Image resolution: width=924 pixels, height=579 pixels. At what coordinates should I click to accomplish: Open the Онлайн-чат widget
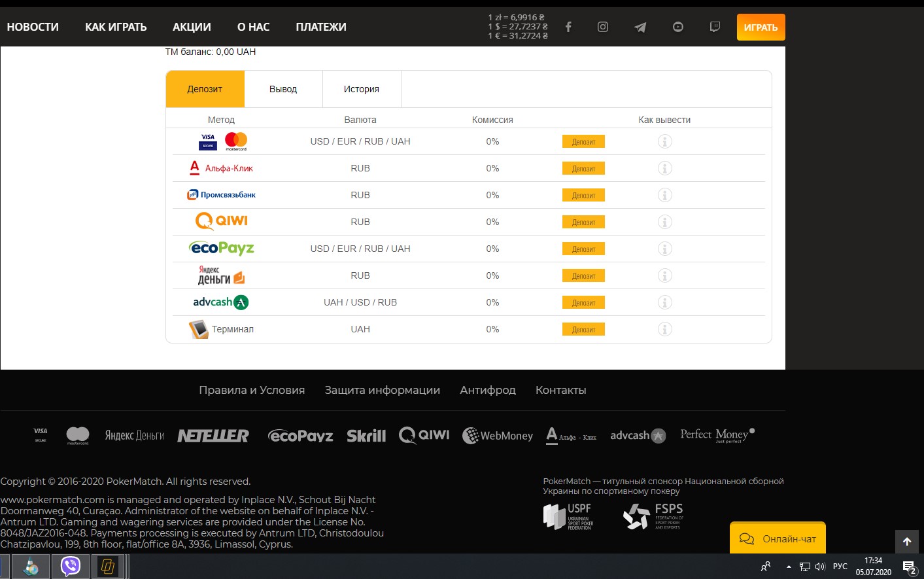pos(778,538)
